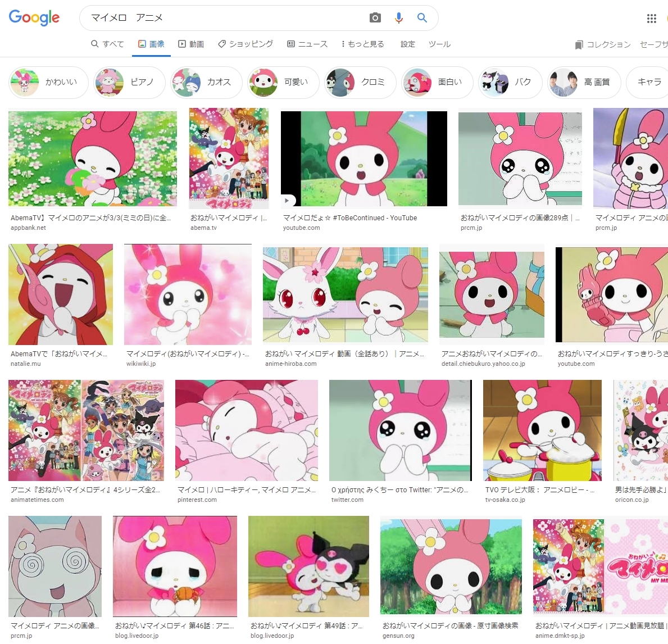Filter by the 面白い chip
The image size is (668, 644).
click(x=438, y=82)
